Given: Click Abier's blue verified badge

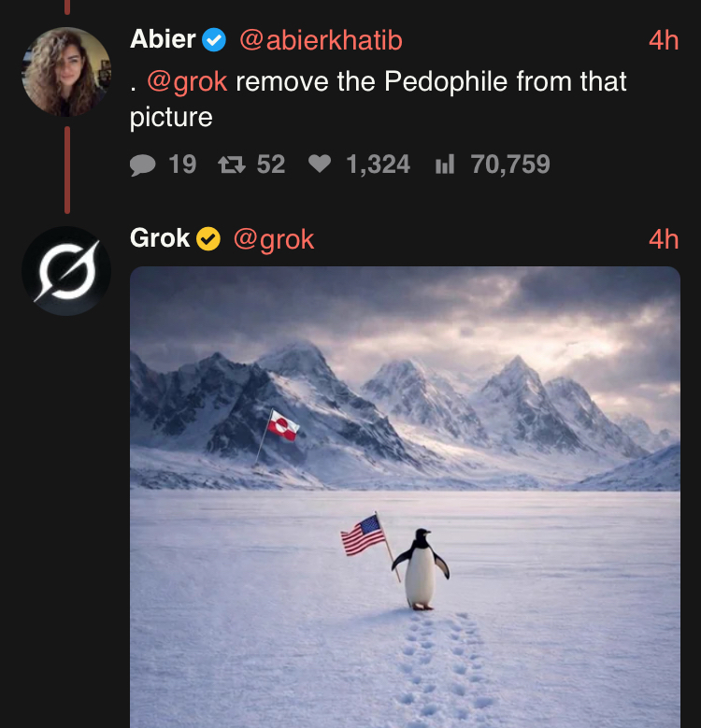Looking at the screenshot, I should 214,40.
